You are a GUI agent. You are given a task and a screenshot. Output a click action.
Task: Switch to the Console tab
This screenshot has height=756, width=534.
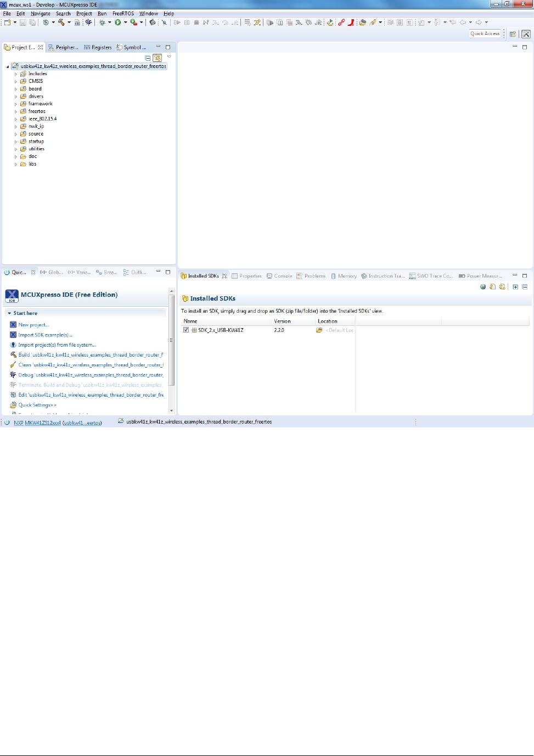pyautogui.click(x=279, y=276)
